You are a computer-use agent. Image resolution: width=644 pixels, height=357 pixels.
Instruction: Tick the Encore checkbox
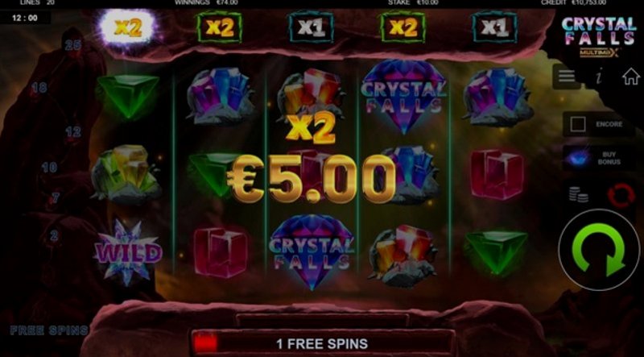(577, 124)
